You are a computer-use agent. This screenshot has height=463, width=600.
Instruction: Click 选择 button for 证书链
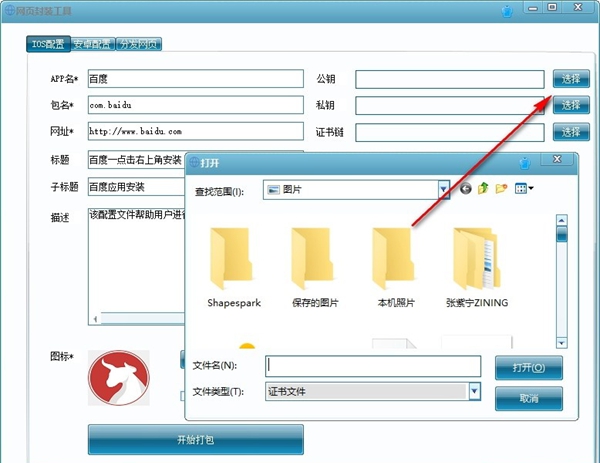point(571,132)
